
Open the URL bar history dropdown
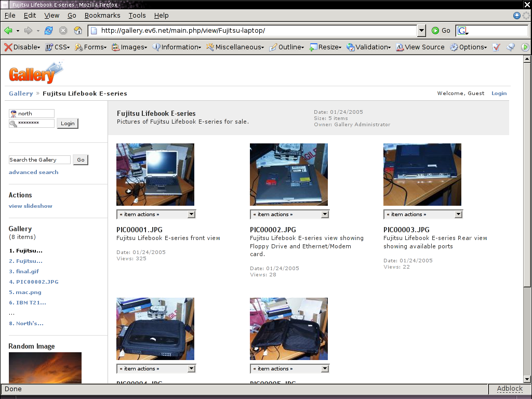pos(421,31)
